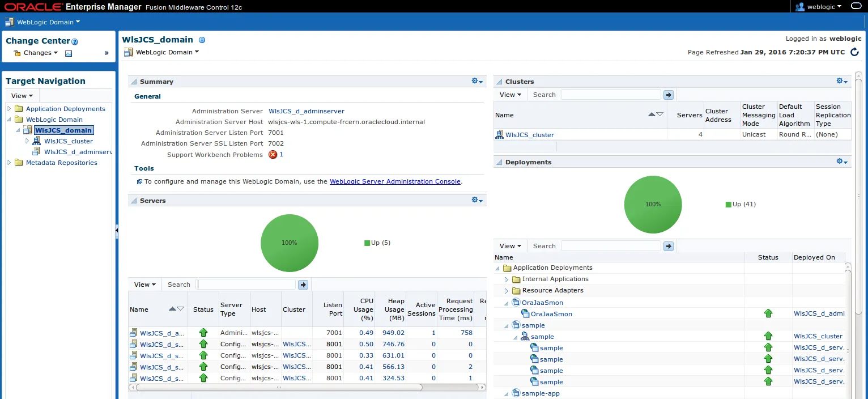Click the request processing time value 758
The height and width of the screenshot is (399, 868).
click(466, 333)
